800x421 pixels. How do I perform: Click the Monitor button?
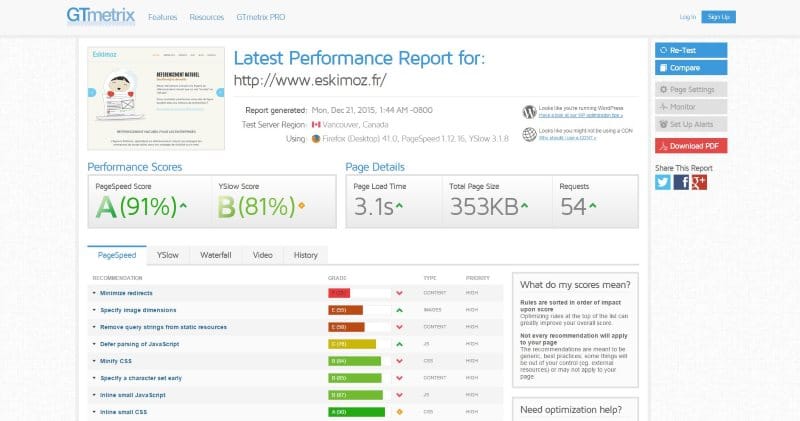point(691,107)
